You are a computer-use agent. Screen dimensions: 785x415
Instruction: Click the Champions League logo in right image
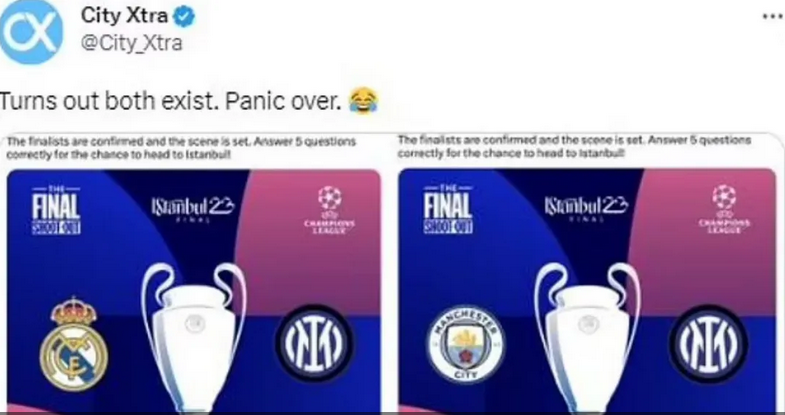724,210
